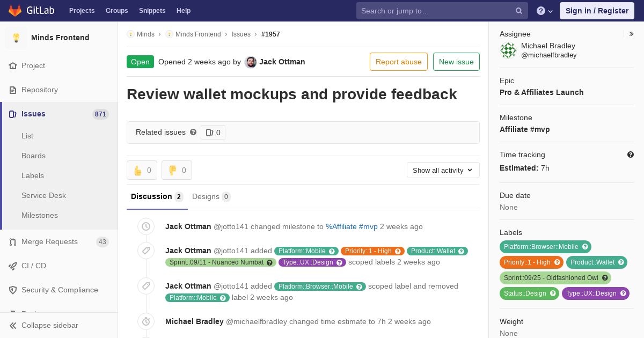
Task: Collapse sidebar using double-chevron icon
Action: [x=13, y=325]
